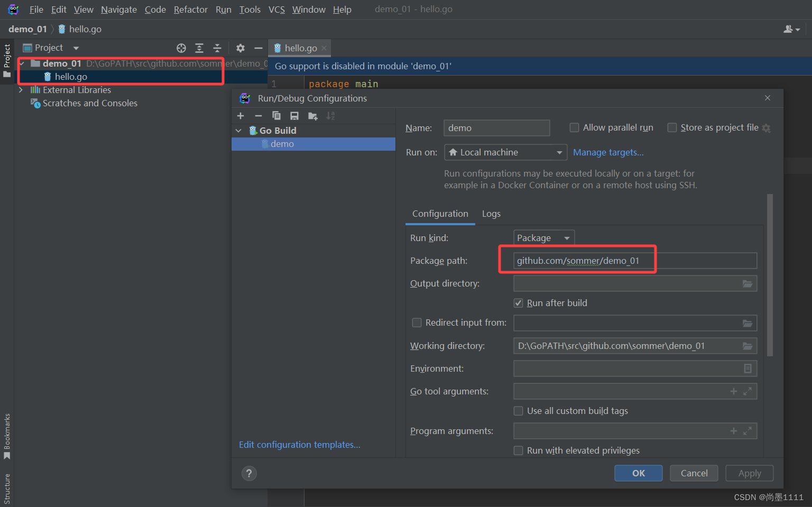The image size is (812, 507).
Task: Click the hello.go breadcrumb
Action: 80,29
